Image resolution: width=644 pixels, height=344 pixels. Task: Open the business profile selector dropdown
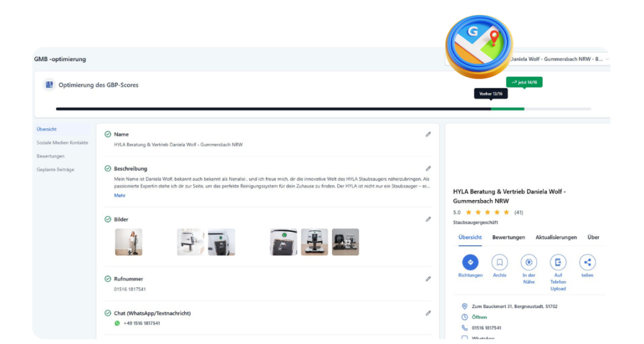(560, 59)
